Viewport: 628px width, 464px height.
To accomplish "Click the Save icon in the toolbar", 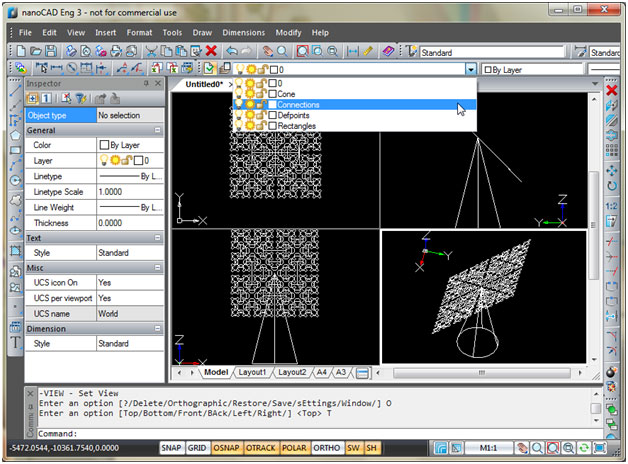I will pyautogui.click(x=53, y=51).
